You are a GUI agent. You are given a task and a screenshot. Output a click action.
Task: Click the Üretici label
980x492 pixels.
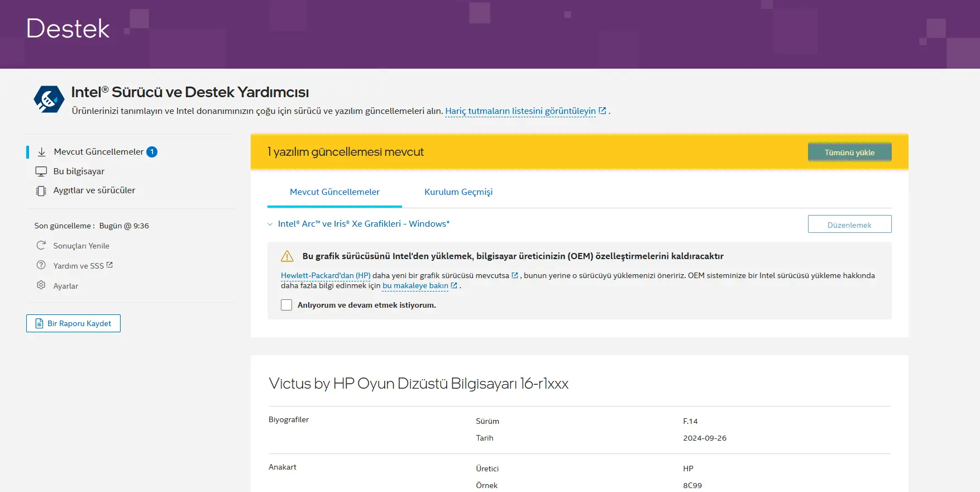(487, 469)
